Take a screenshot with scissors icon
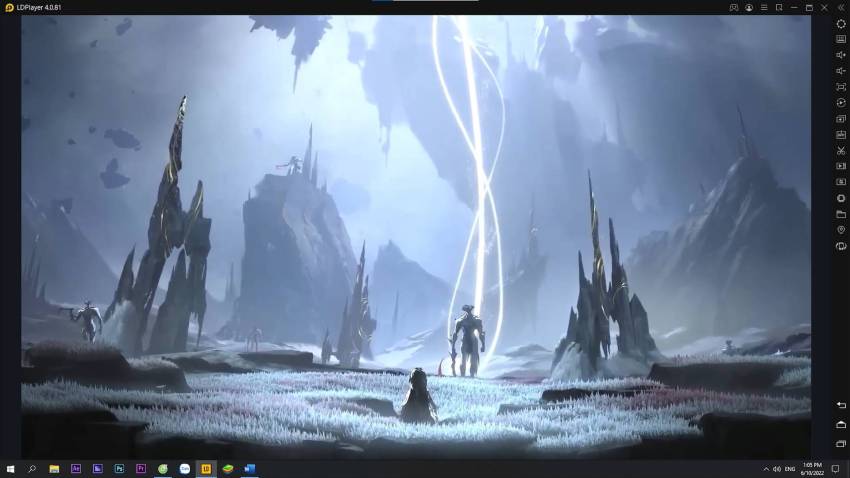 click(x=841, y=150)
